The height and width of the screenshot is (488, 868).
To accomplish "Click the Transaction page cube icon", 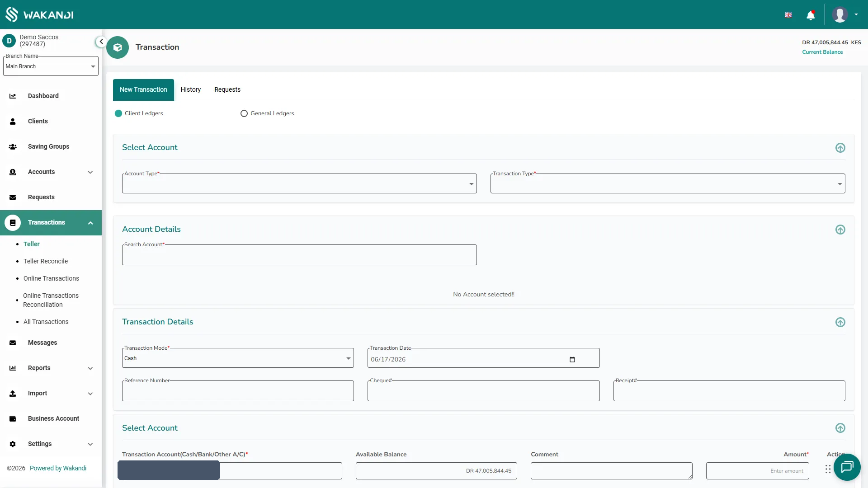I will 118,47.
